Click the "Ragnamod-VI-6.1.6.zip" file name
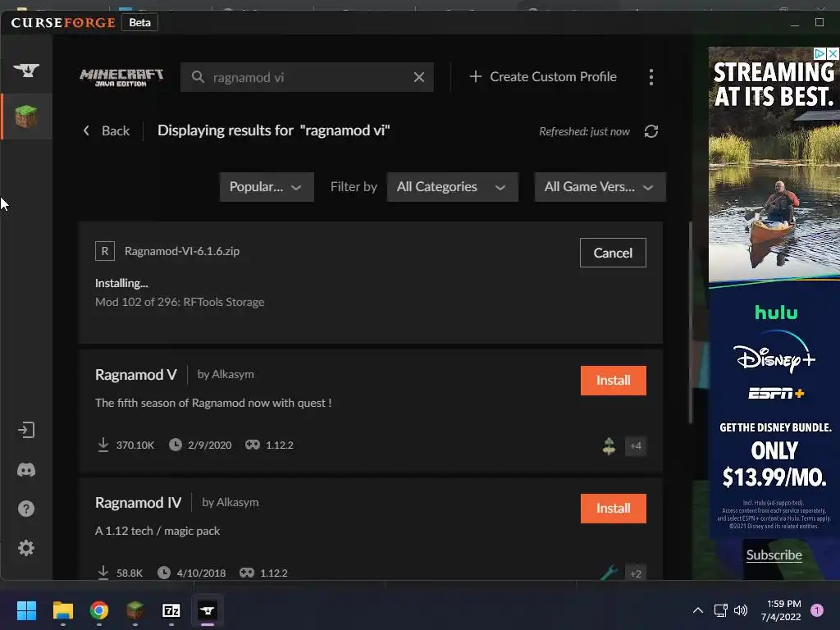 coord(182,251)
